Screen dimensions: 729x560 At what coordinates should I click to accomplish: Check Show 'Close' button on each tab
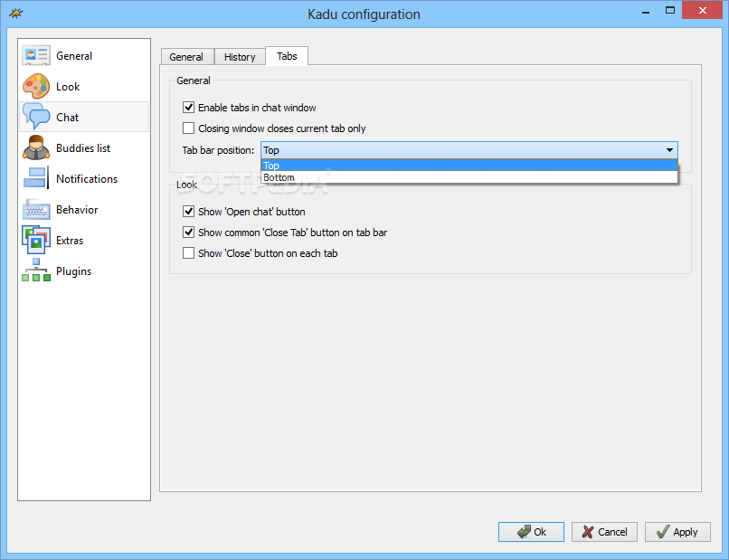[188, 253]
